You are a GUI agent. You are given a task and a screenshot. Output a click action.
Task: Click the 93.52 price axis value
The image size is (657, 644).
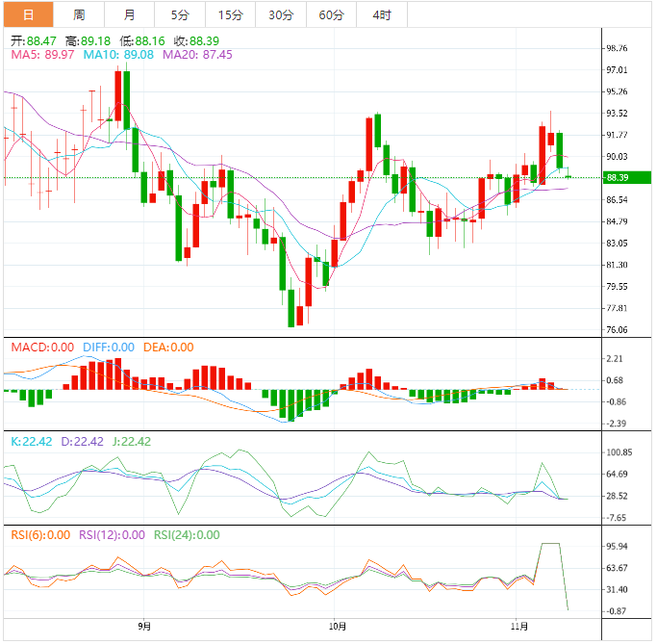click(x=617, y=114)
